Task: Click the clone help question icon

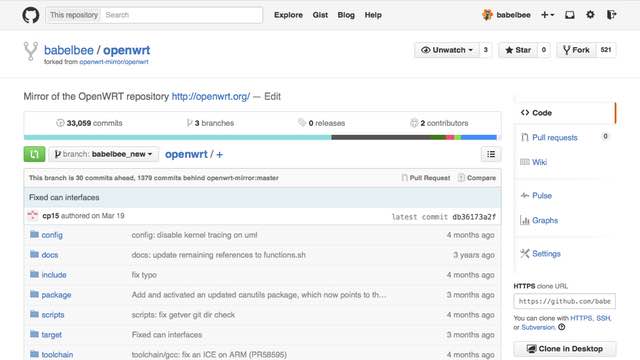Action: pyautogui.click(x=562, y=327)
